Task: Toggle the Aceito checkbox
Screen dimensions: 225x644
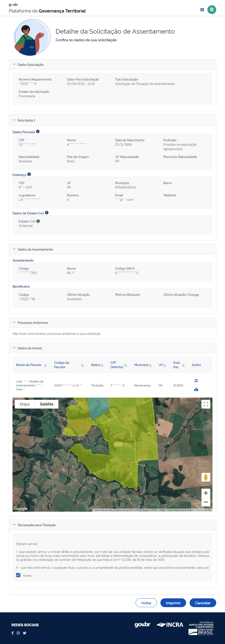Action: (18, 575)
